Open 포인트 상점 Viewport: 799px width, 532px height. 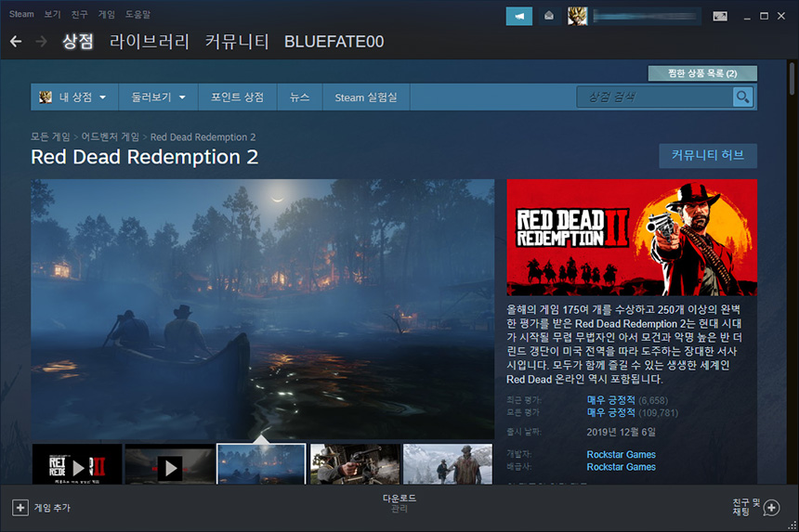[x=238, y=97]
